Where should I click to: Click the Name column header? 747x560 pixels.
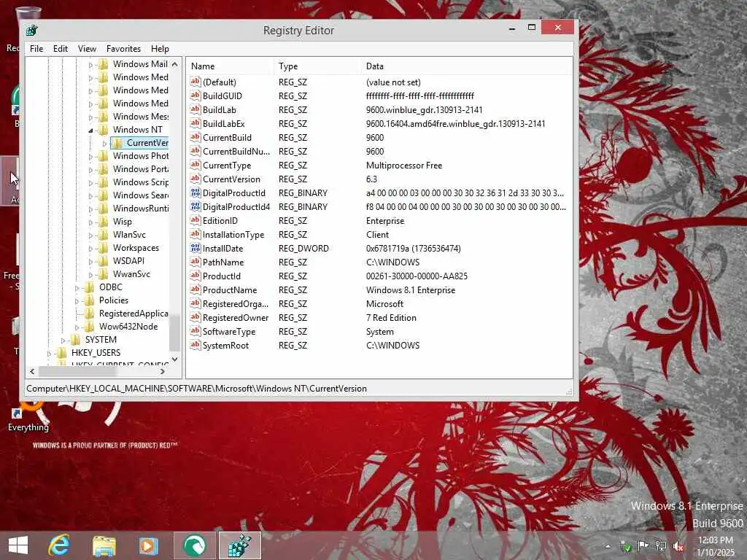[x=230, y=66]
